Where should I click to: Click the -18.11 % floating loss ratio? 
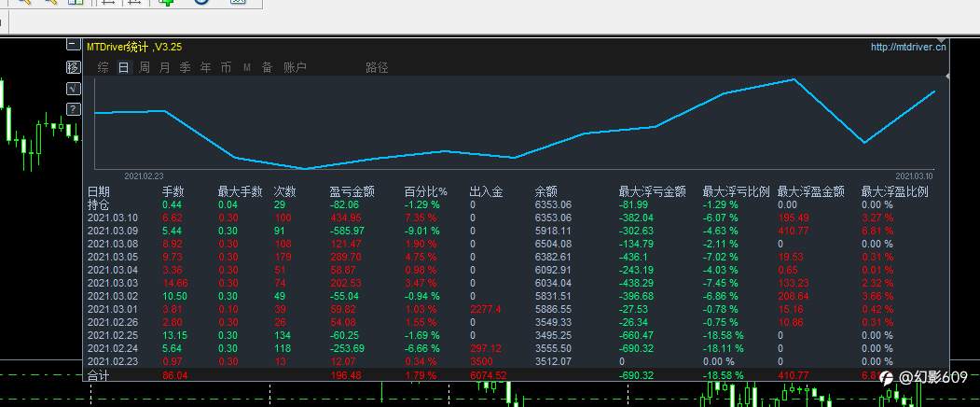point(724,349)
